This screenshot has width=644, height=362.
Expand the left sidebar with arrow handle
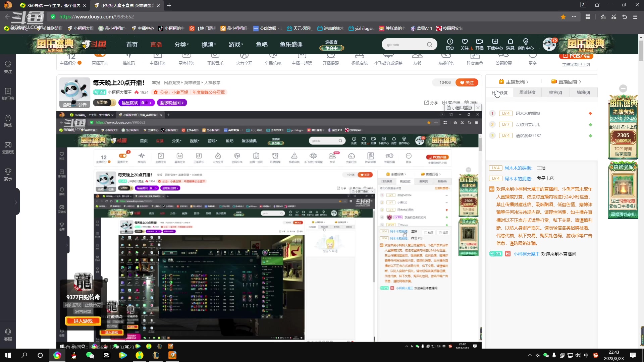point(16,202)
